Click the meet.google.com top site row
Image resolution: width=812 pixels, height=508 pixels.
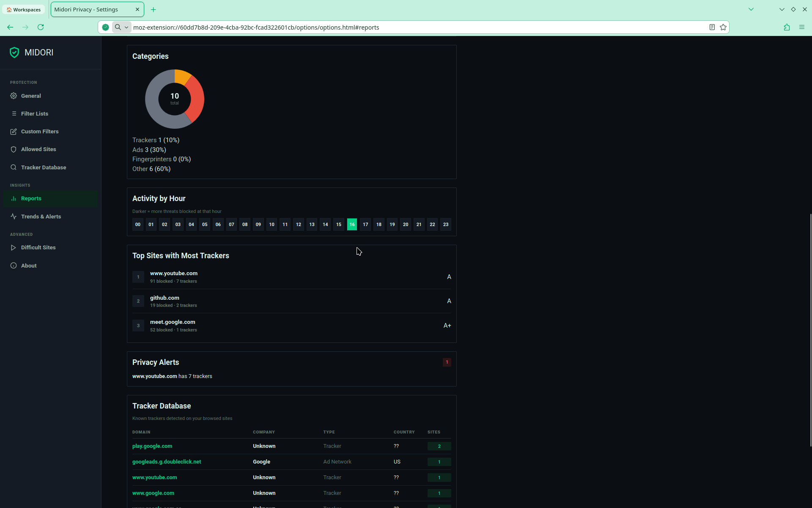click(x=292, y=326)
